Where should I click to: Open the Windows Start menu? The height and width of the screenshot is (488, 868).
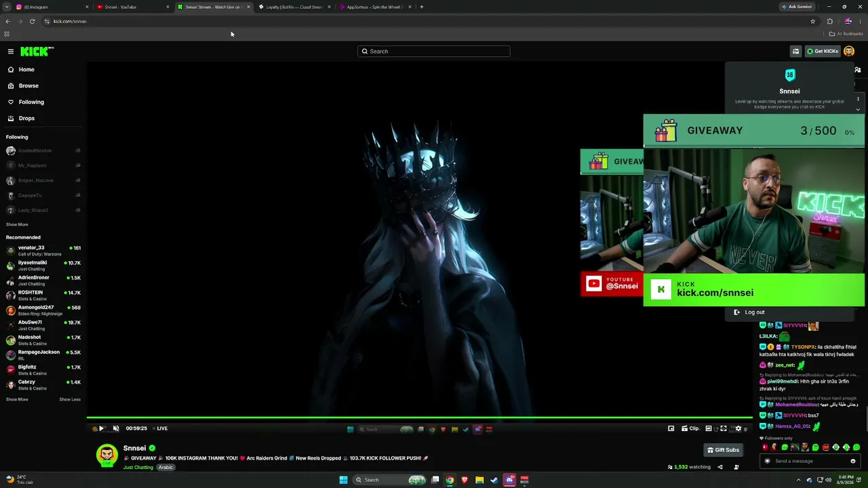pos(343,480)
